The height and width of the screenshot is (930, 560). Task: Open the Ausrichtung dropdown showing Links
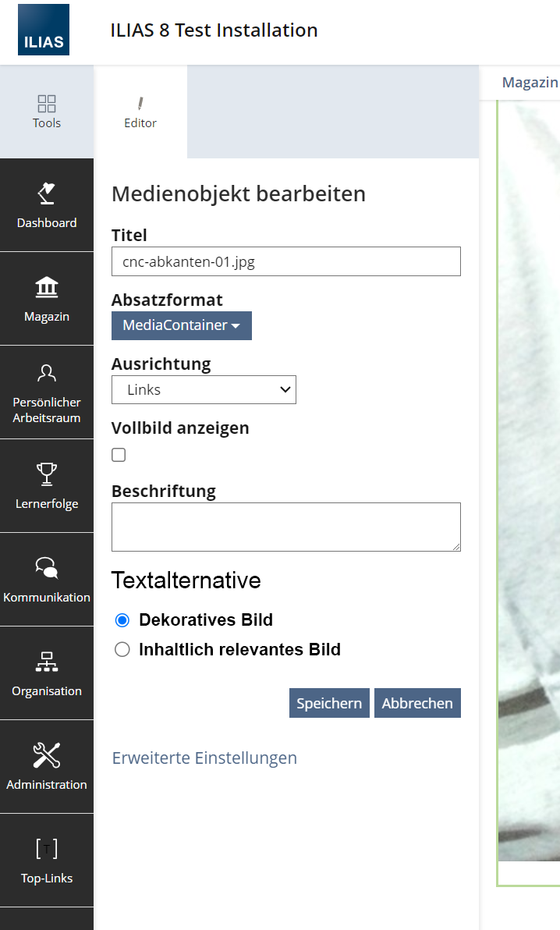[204, 389]
